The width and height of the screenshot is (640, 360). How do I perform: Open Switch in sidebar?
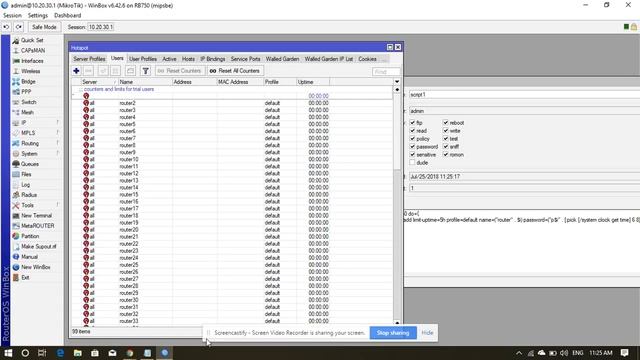coord(29,102)
